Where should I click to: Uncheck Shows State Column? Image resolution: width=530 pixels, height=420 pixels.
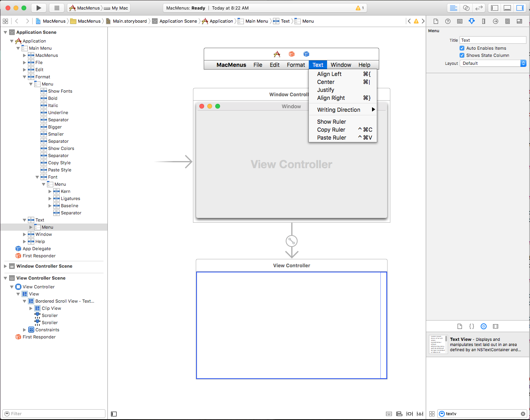pos(462,55)
